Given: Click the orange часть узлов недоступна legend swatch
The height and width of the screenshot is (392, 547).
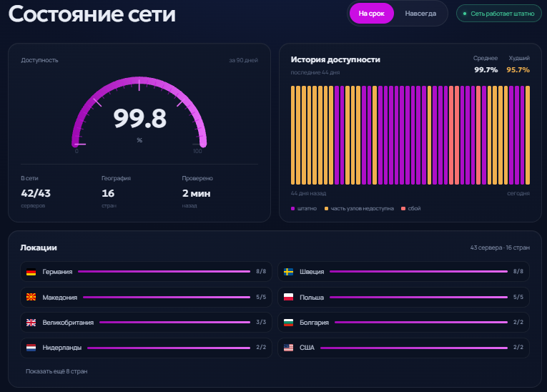Looking at the screenshot, I should [326, 208].
